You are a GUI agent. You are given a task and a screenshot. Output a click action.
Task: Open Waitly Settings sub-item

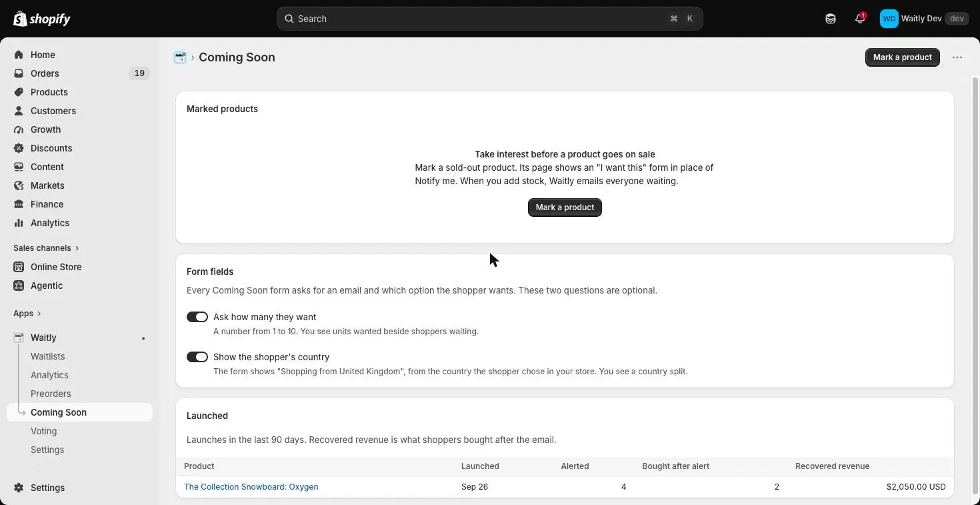47,450
